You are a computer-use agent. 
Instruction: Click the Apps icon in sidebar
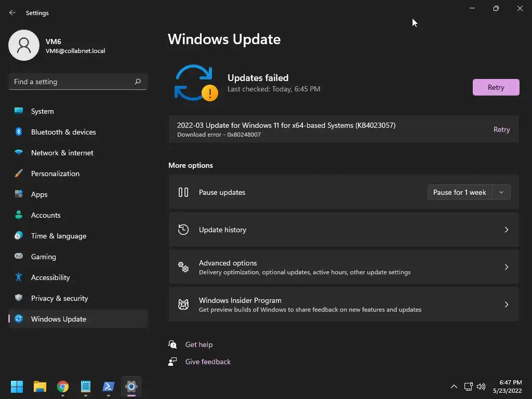click(19, 194)
